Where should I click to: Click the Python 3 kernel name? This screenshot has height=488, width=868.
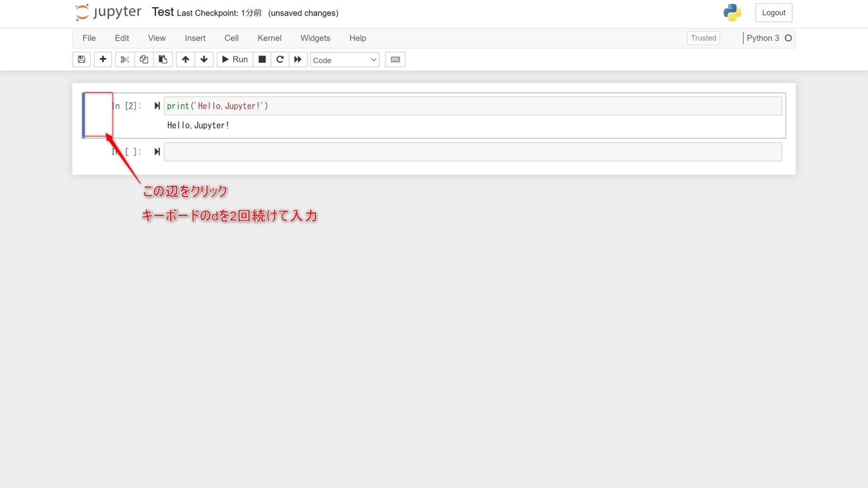tap(763, 38)
